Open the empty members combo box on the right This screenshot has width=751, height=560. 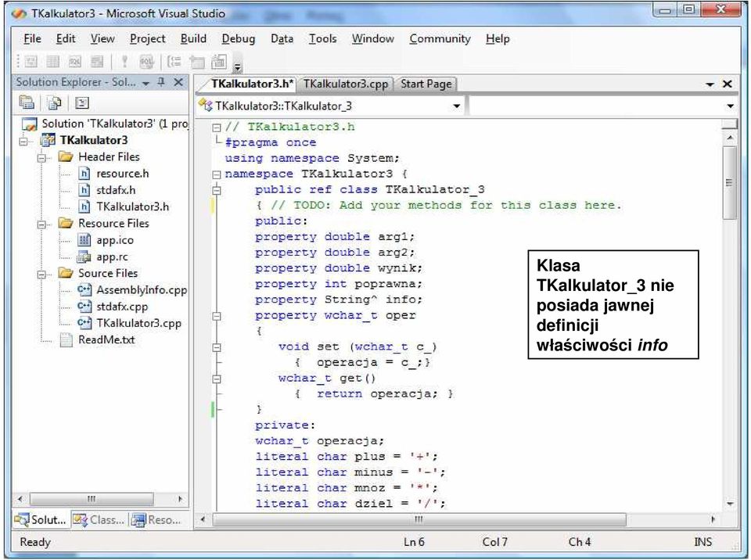[x=603, y=106]
